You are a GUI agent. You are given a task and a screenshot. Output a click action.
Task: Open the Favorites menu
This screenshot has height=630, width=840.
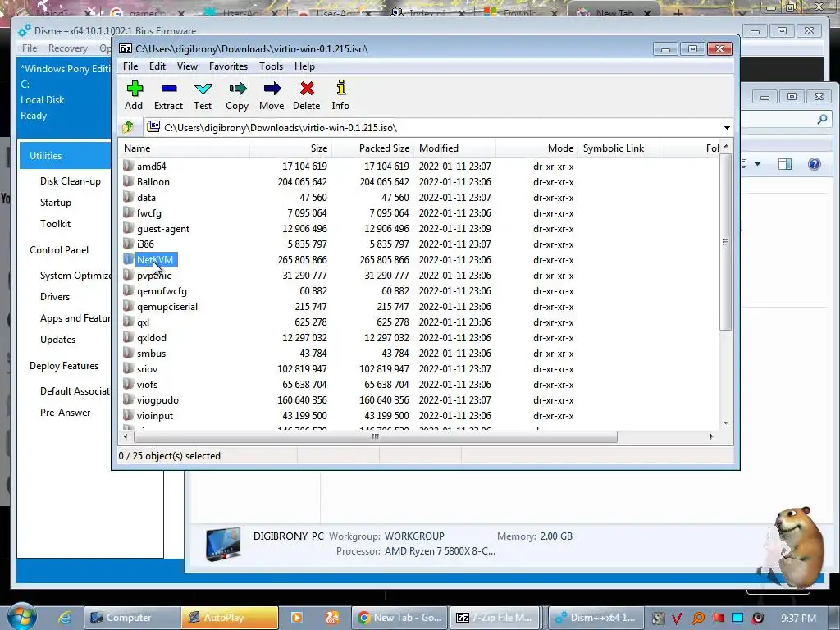click(228, 66)
